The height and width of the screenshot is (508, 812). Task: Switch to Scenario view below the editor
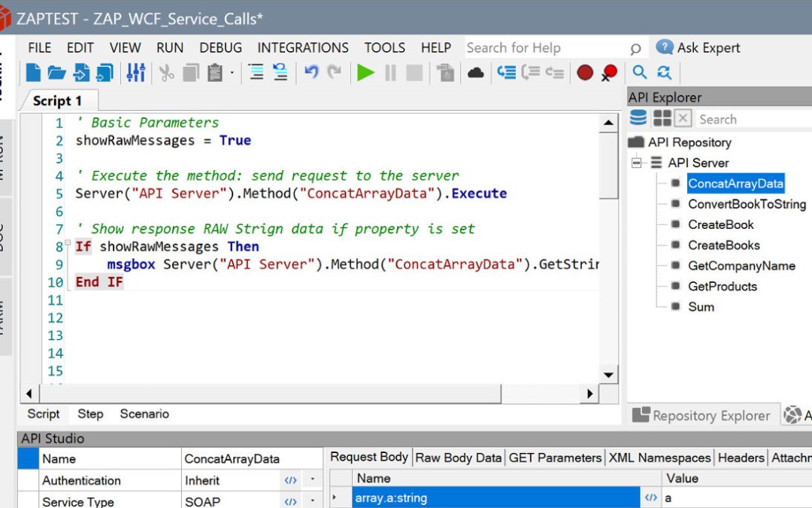[x=144, y=414]
